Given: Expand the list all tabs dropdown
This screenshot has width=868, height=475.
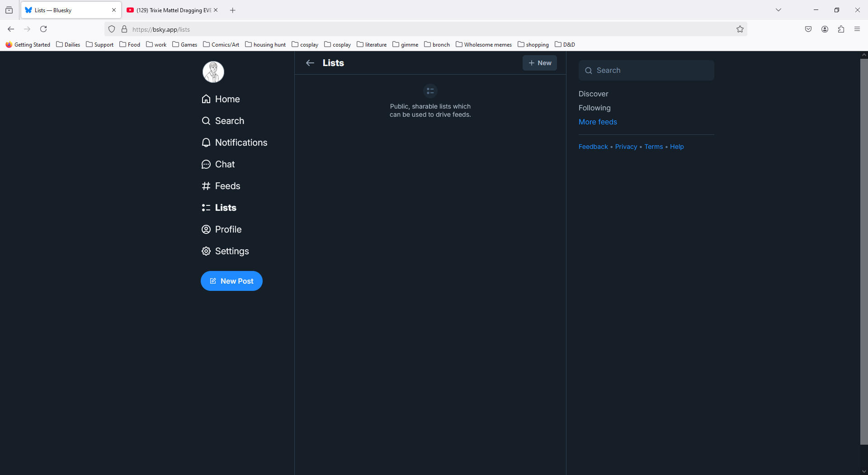Looking at the screenshot, I should click(778, 10).
